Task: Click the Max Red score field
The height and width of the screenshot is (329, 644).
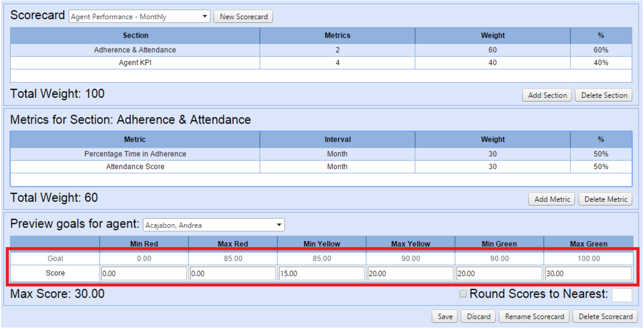Action: [232, 273]
